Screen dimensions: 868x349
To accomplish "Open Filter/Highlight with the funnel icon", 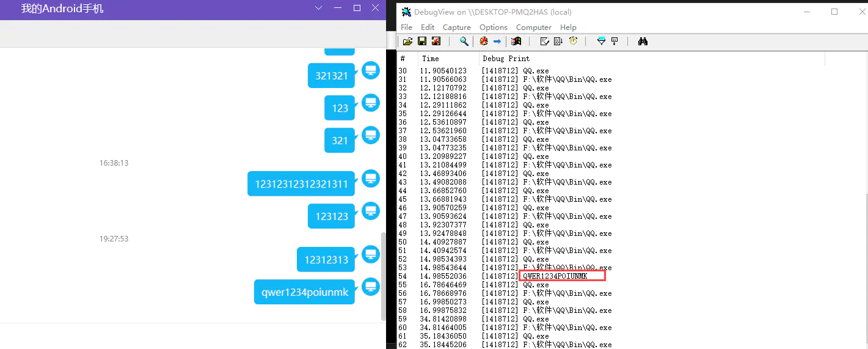I will (601, 42).
